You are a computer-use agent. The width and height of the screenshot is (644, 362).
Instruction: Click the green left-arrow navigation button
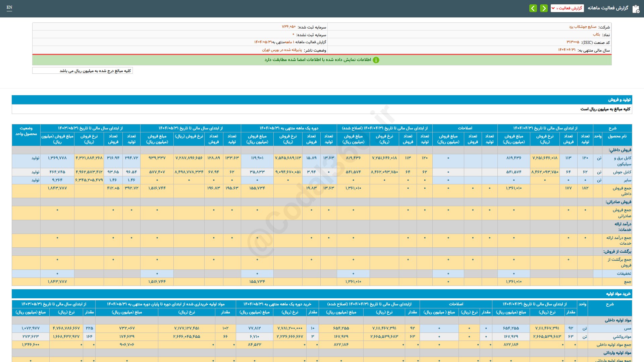533,8
